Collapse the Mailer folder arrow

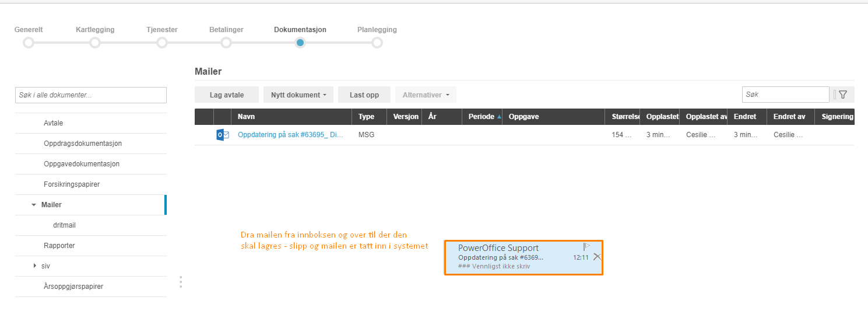click(x=34, y=205)
